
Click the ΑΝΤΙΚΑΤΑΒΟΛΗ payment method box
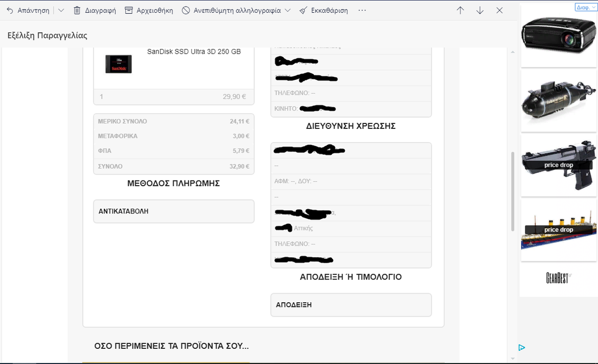point(174,211)
